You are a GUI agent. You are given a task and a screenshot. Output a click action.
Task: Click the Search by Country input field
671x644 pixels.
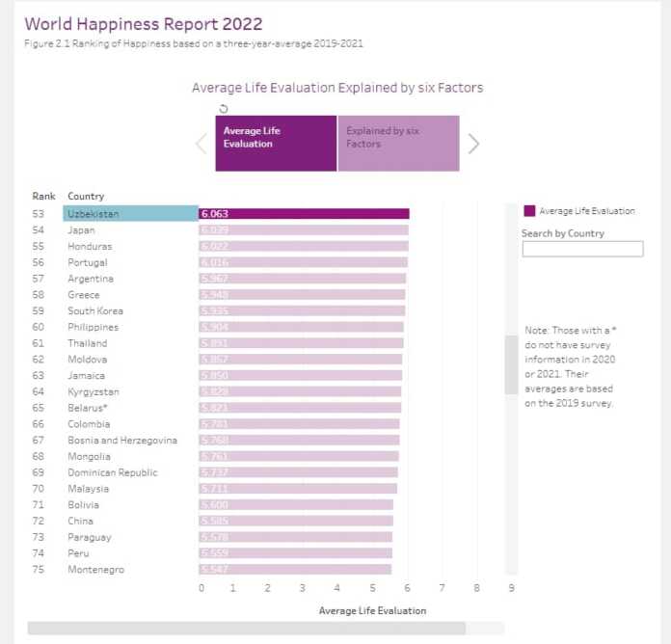[582, 249]
